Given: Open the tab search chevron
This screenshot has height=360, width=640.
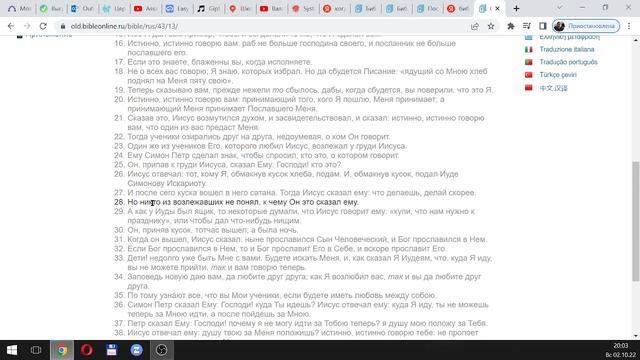Looking at the screenshot, I should [560, 7].
